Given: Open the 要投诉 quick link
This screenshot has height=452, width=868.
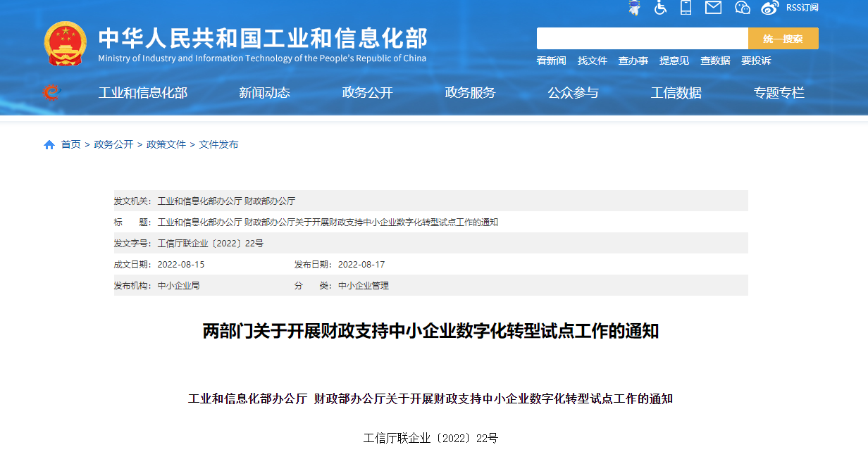Looking at the screenshot, I should (755, 61).
